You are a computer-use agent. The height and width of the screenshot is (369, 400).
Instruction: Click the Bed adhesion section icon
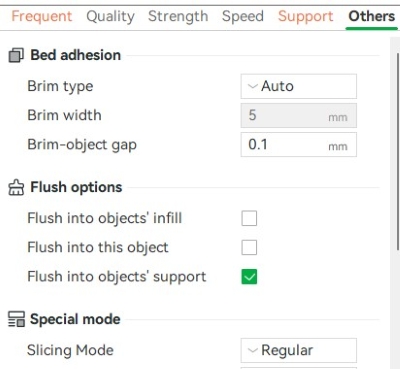coord(16,55)
